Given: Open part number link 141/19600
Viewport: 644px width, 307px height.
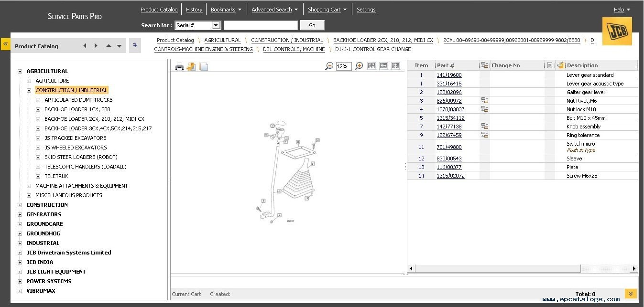Looking at the screenshot, I should click(449, 75).
